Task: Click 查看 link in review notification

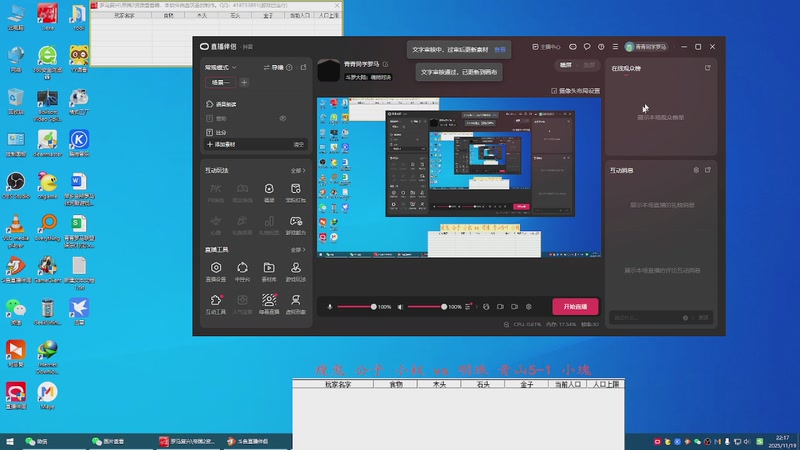Action: 500,49
